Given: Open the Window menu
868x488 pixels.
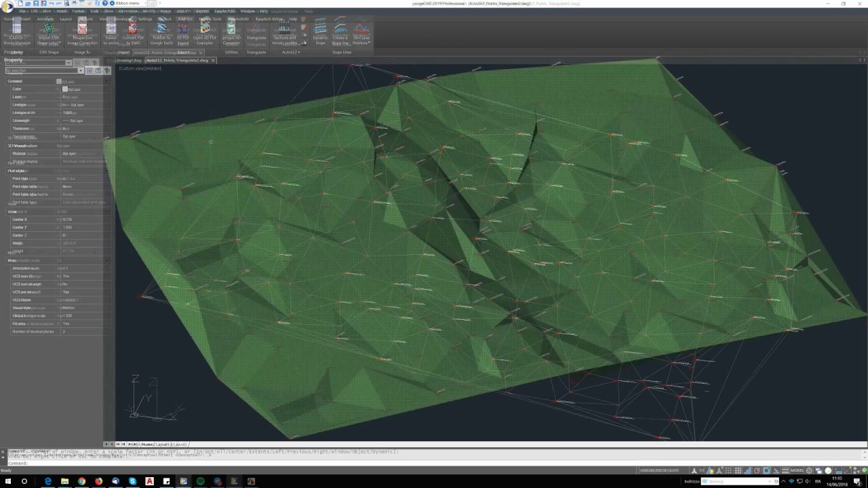Looking at the screenshot, I should [248, 12].
